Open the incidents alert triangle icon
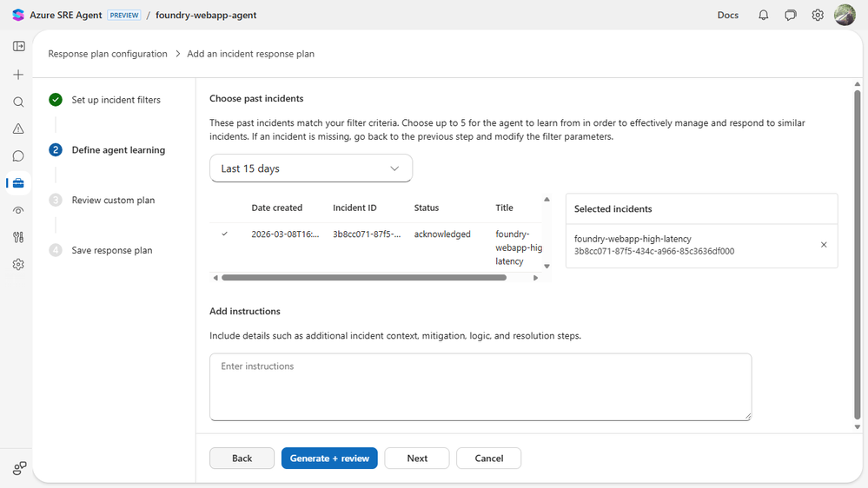 coord(18,129)
